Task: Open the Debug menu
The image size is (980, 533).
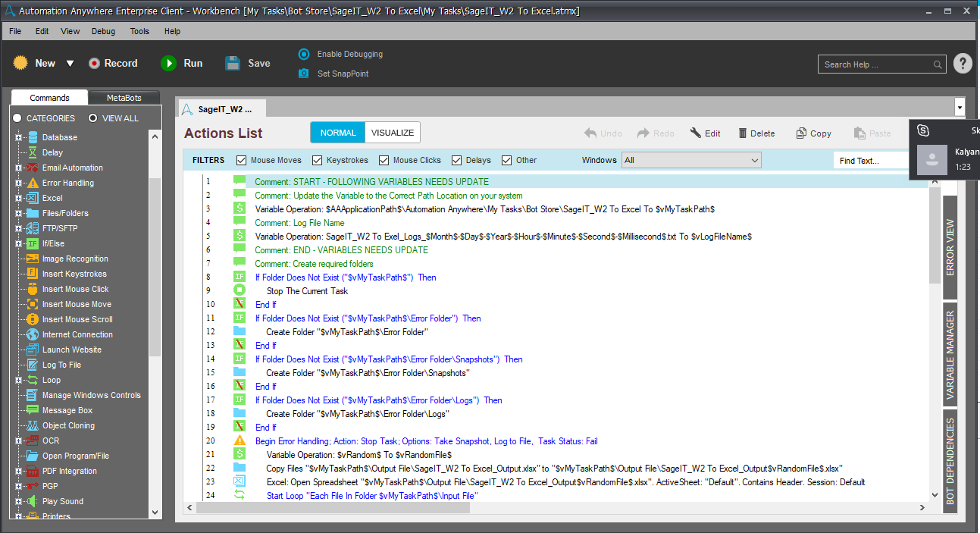Action: click(103, 31)
